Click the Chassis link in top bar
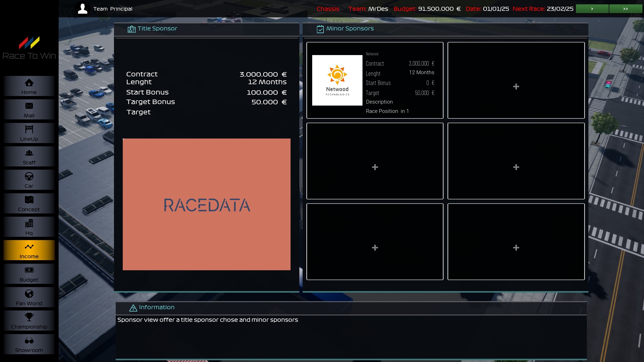The image size is (644, 362). coord(328,9)
